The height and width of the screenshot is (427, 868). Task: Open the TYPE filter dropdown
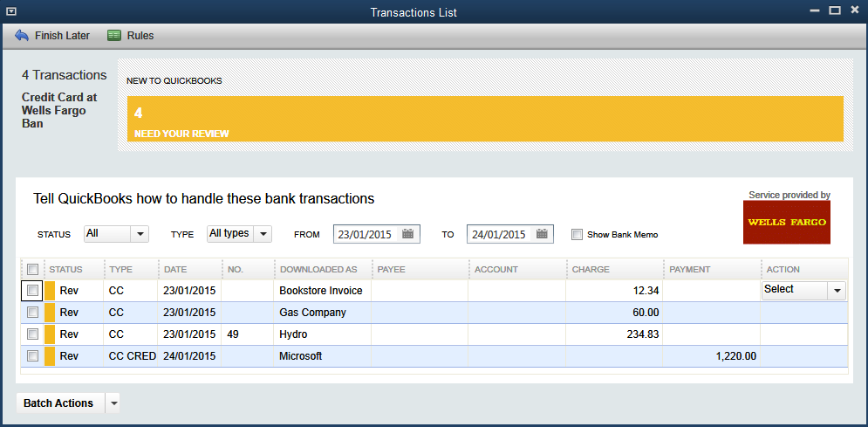click(x=239, y=234)
